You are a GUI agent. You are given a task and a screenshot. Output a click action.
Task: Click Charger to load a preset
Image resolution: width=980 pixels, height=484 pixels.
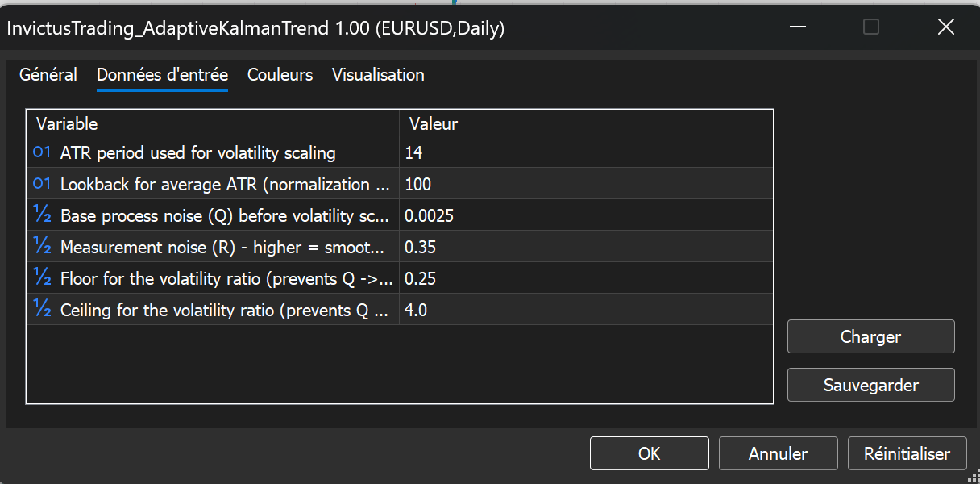(871, 336)
